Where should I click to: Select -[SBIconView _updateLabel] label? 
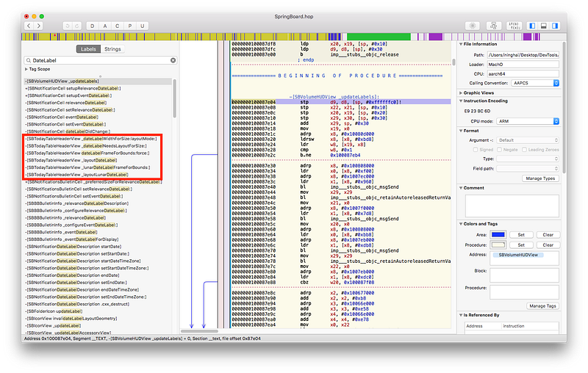point(53,326)
